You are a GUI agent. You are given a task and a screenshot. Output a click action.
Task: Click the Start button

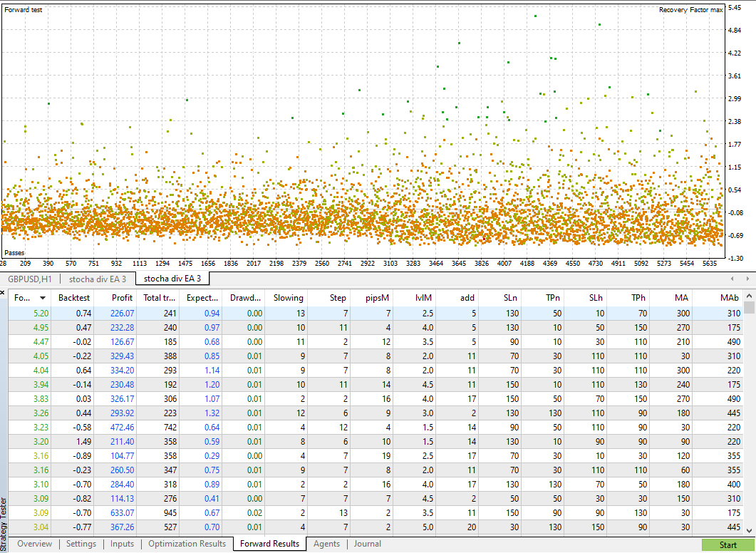[x=727, y=544]
